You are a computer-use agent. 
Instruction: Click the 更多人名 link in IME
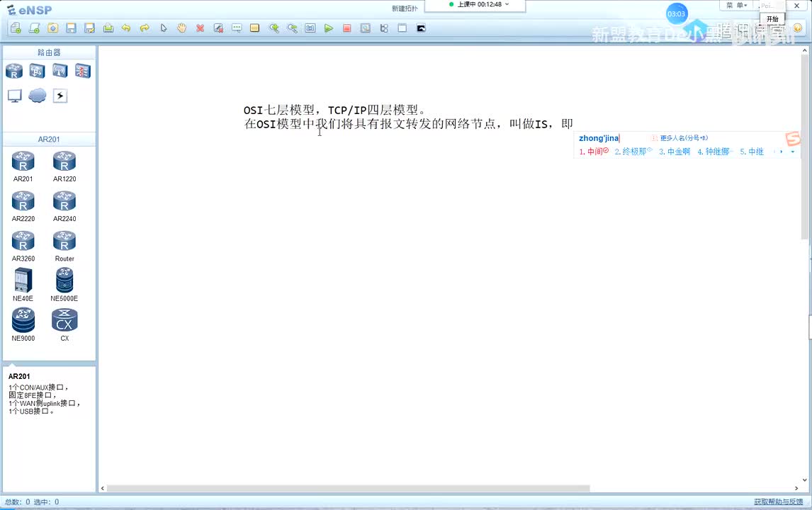pyautogui.click(x=684, y=138)
